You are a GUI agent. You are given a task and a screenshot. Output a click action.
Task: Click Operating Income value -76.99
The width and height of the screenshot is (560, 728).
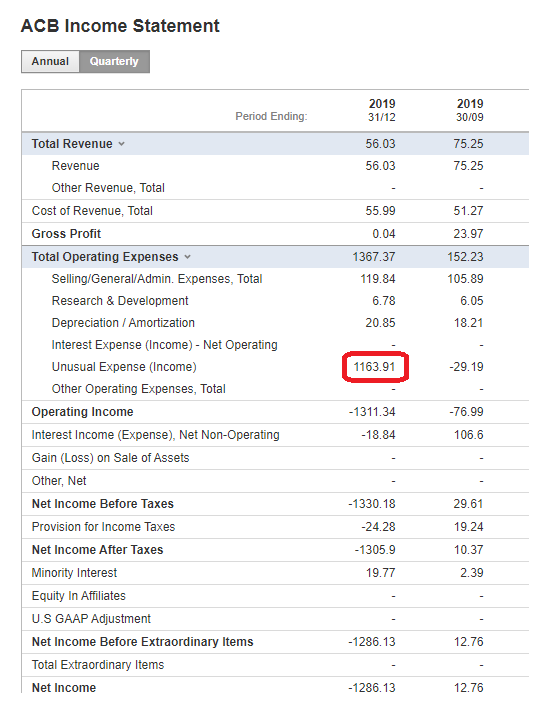[x=466, y=412]
